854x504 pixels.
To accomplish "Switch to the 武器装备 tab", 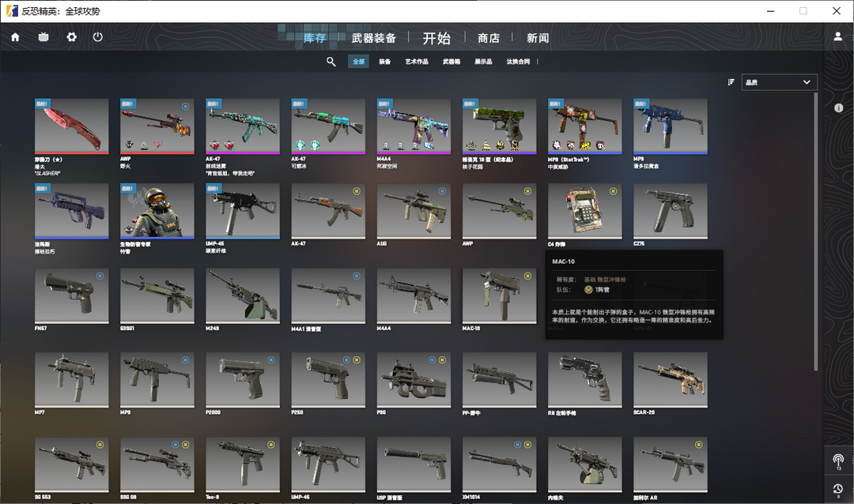I will click(x=374, y=38).
